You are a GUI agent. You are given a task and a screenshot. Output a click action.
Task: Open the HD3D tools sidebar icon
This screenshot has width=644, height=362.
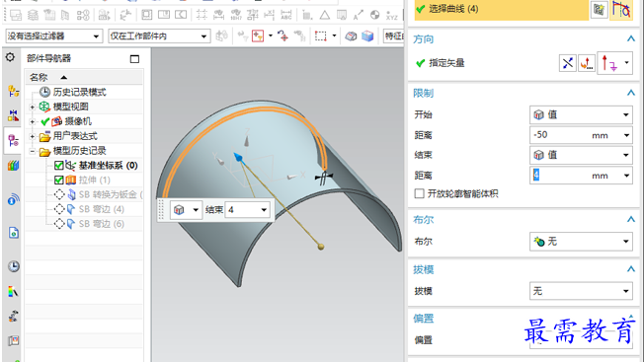13,199
